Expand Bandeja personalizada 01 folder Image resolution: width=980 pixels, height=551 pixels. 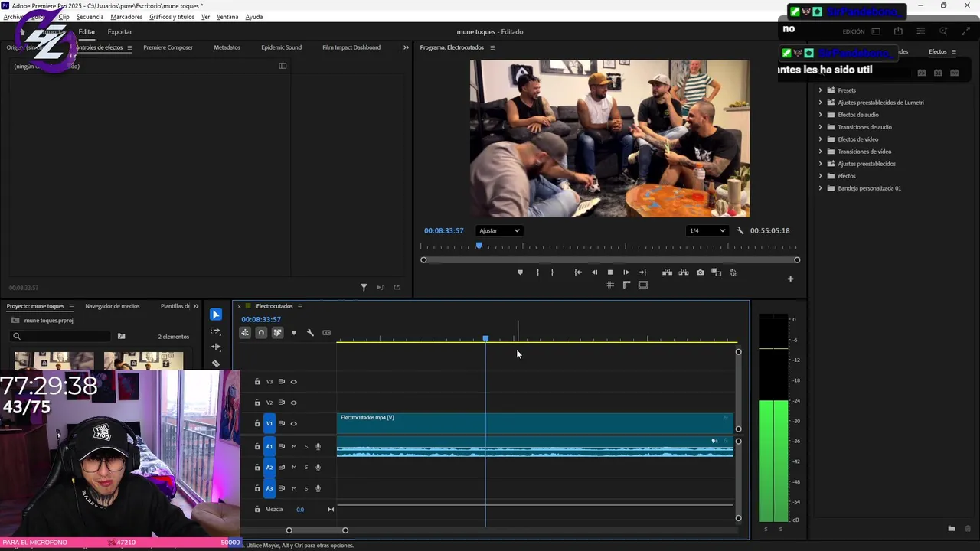pos(821,188)
